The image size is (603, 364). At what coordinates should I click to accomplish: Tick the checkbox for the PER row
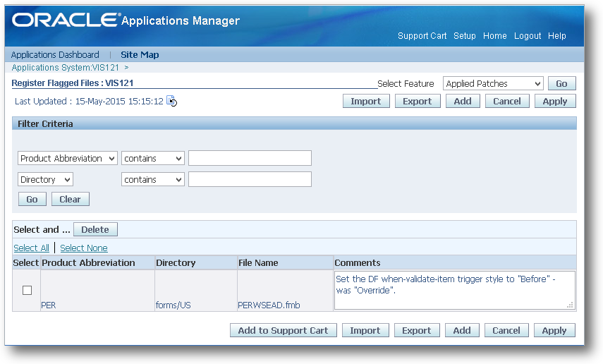click(x=27, y=290)
